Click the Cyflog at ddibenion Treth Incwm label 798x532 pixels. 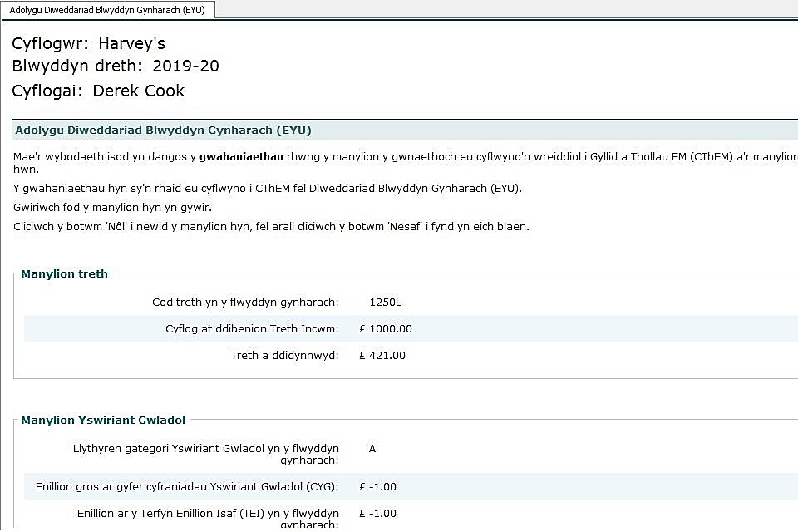pyautogui.click(x=252, y=328)
